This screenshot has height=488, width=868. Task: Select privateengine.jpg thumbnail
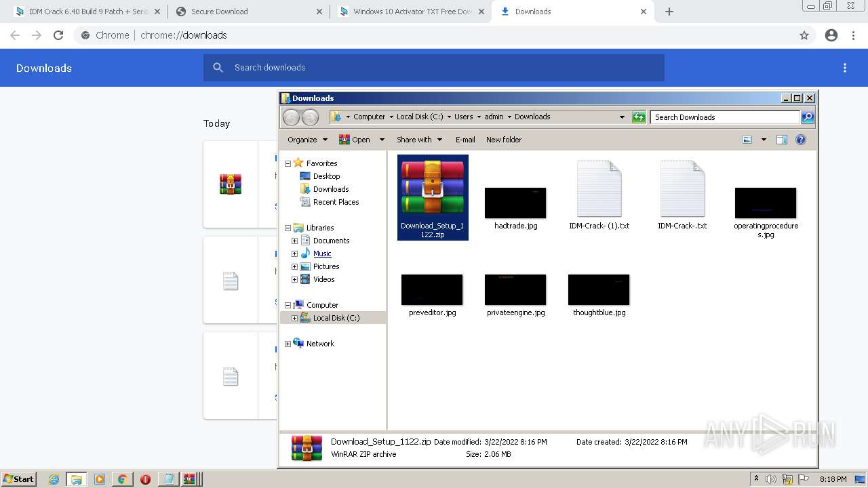[x=515, y=295]
